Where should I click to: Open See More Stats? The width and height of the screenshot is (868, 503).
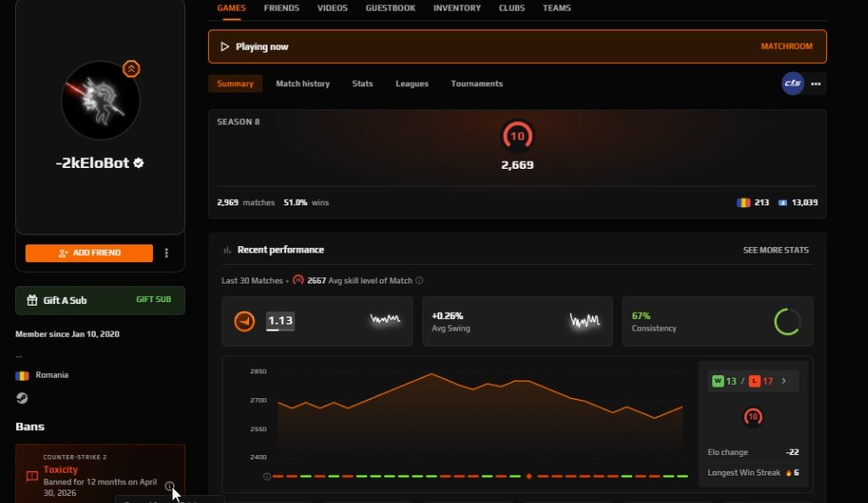tap(776, 250)
